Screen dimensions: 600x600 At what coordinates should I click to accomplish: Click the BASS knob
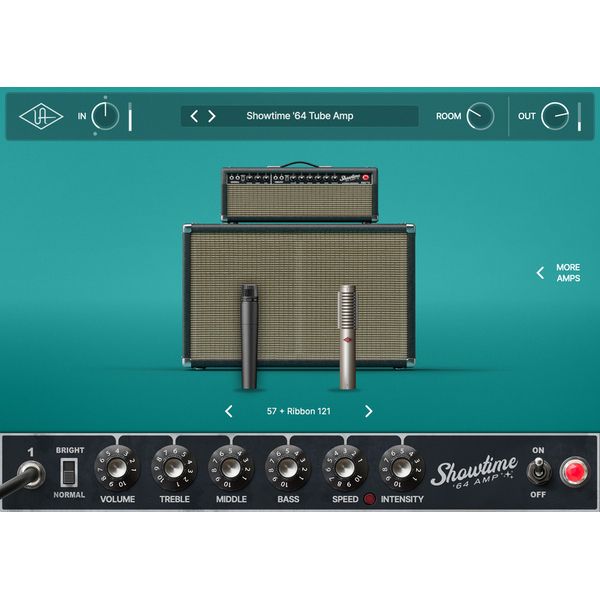tap(288, 468)
